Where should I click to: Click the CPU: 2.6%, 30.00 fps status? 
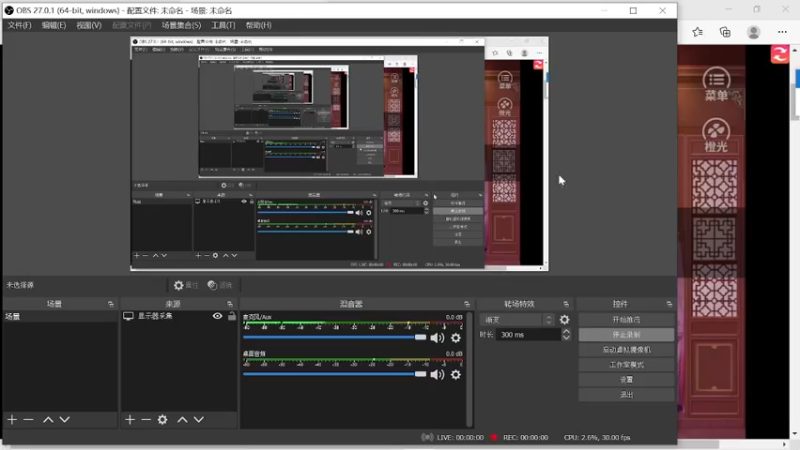click(597, 438)
